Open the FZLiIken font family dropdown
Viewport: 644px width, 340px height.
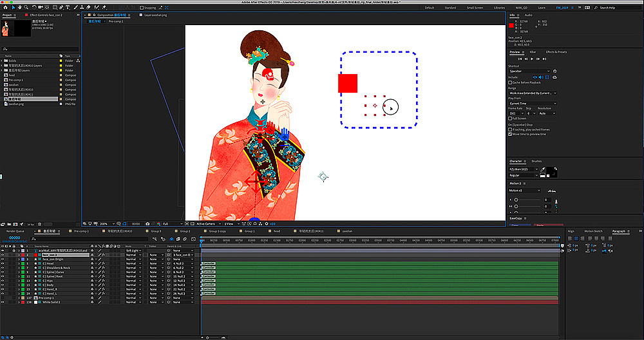click(x=524, y=169)
